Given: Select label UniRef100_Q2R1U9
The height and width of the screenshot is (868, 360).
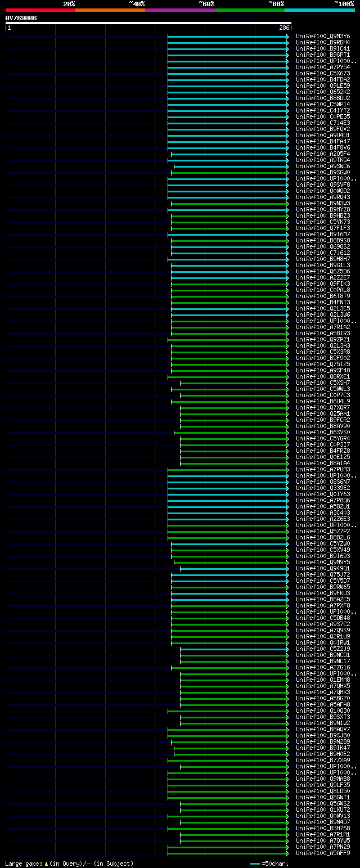Looking at the screenshot, I should coord(323,636).
